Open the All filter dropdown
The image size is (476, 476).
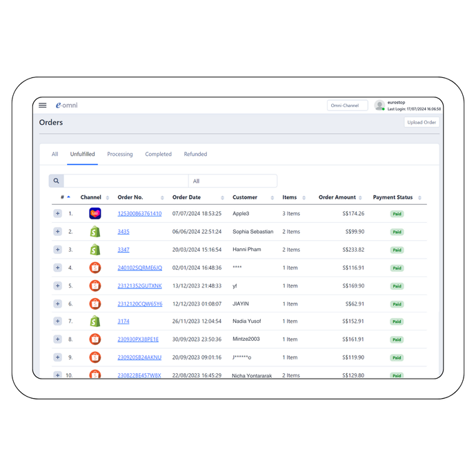pos(232,181)
